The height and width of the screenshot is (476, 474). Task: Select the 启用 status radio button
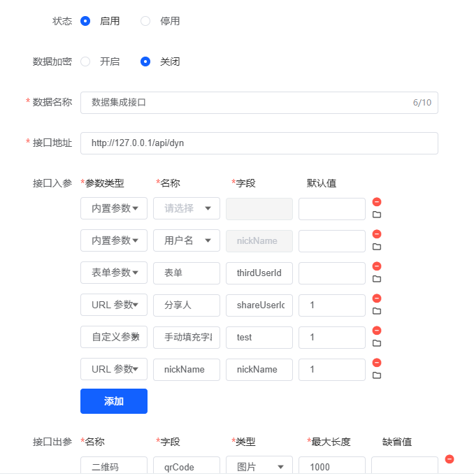point(85,21)
